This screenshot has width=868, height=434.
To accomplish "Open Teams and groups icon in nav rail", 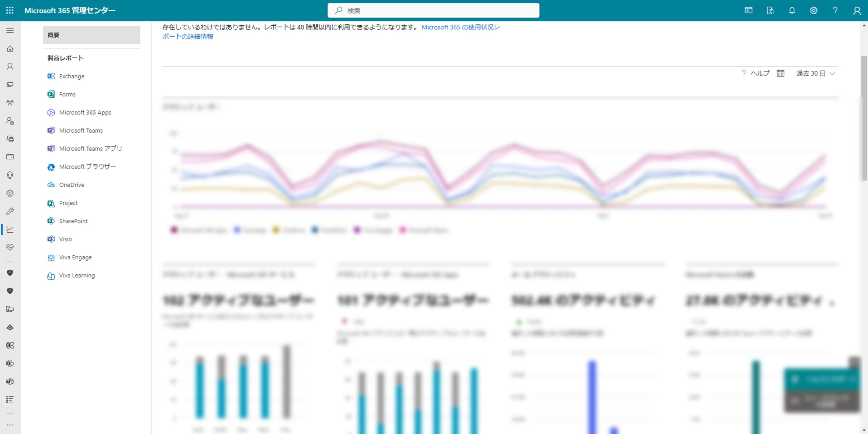I will click(10, 102).
